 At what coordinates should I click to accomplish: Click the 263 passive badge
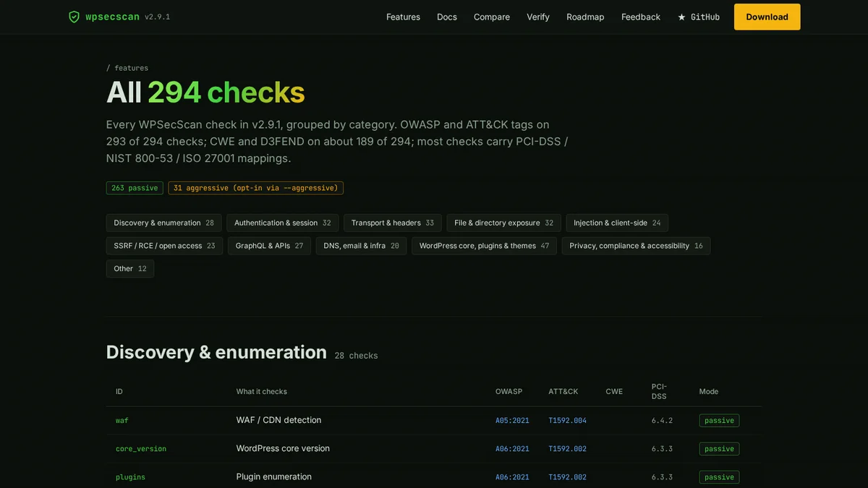pos(135,188)
